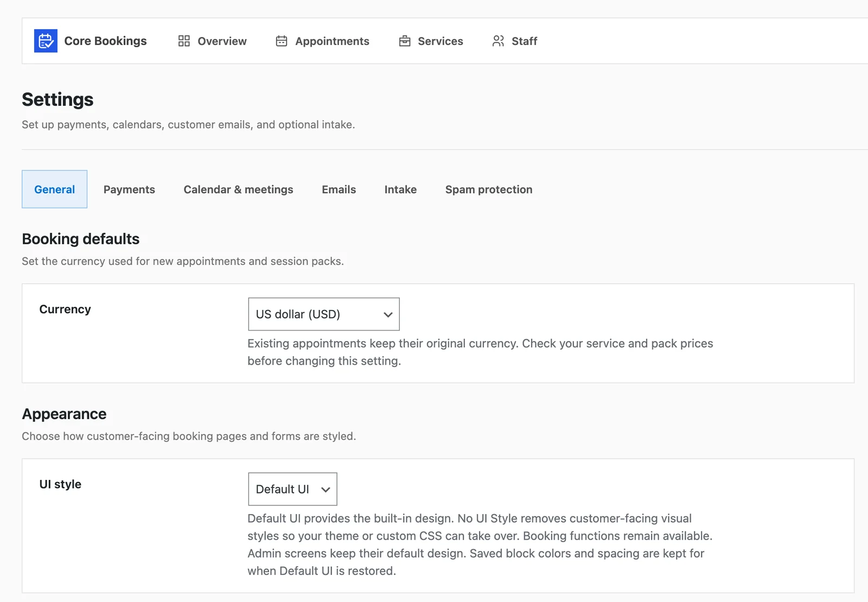Viewport: 868px width, 602px height.
Task: Click the Staff people icon
Action: (x=498, y=41)
